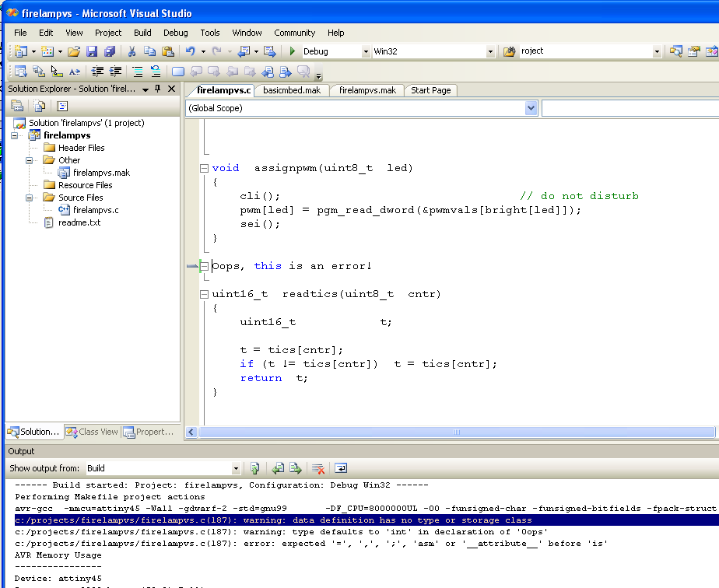This screenshot has width=719, height=588.
Task: Switch to the Class View tab
Action: [92, 432]
